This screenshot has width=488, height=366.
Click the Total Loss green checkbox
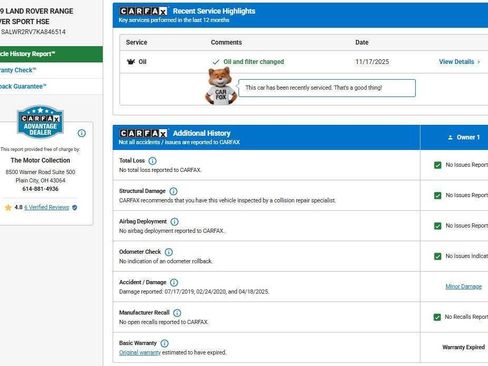(438, 165)
